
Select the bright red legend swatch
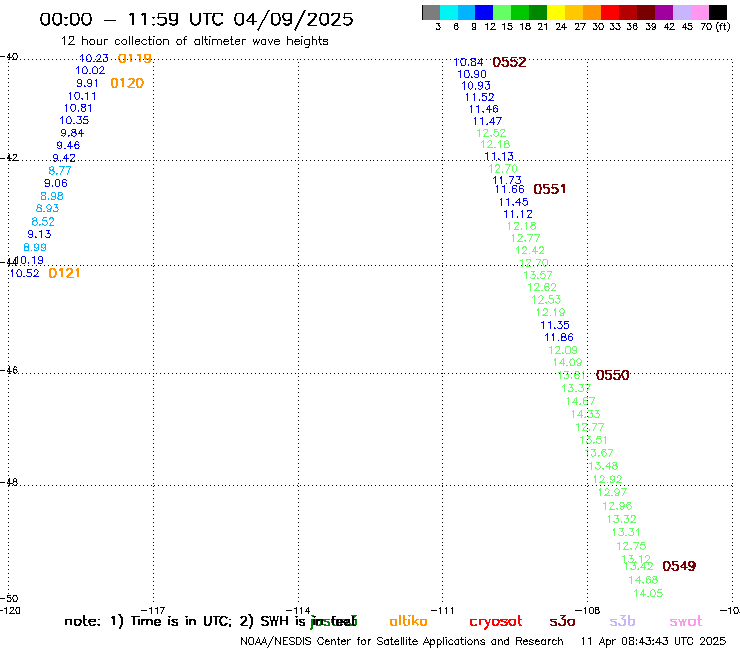click(610, 12)
